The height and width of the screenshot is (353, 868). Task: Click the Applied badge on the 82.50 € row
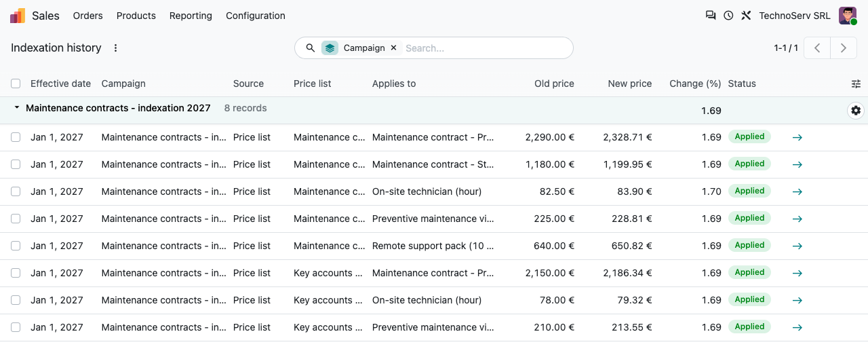749,191
